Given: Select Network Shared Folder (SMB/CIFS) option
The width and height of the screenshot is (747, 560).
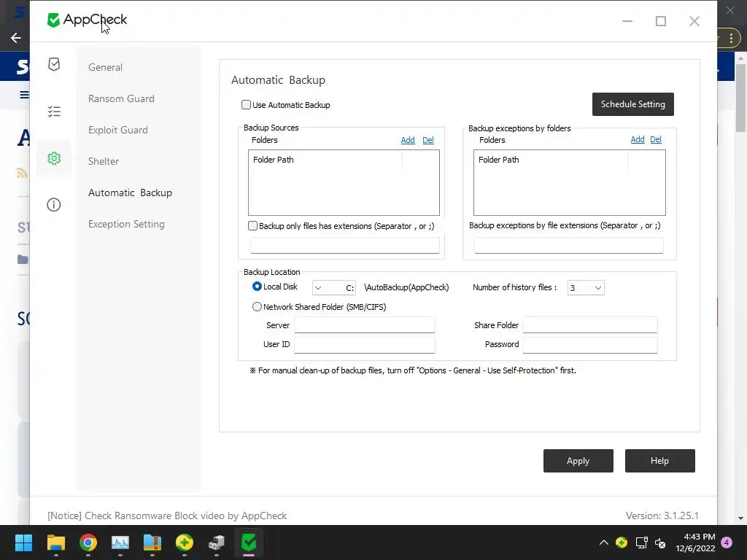Looking at the screenshot, I should 257,307.
